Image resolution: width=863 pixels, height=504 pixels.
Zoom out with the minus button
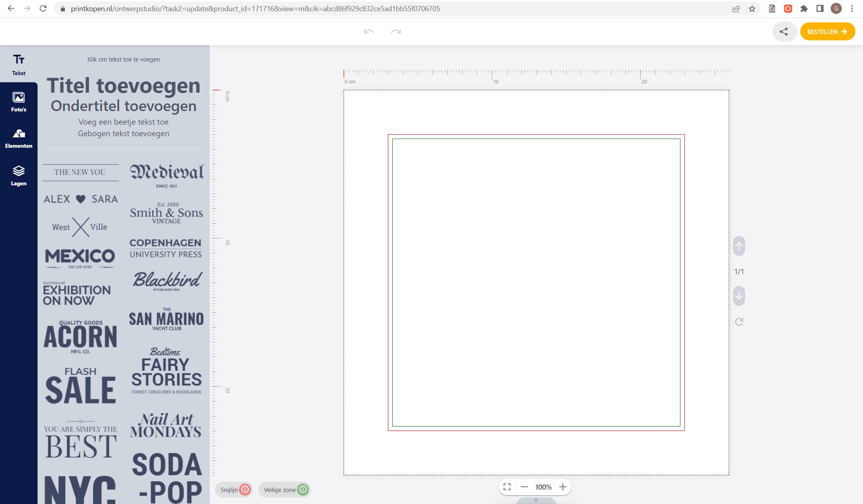(x=524, y=487)
